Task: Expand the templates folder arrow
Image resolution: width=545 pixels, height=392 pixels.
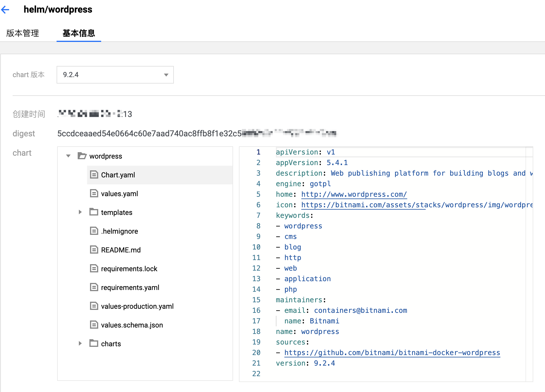Action: coord(80,212)
